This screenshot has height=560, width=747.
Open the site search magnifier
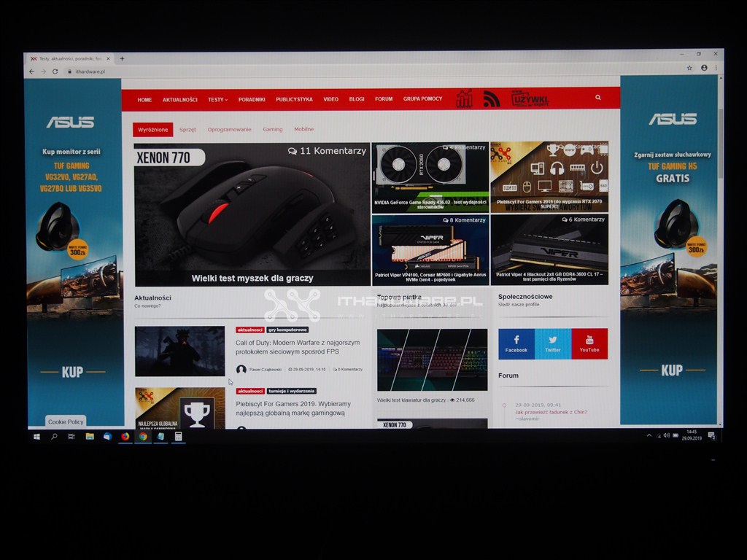coord(598,98)
